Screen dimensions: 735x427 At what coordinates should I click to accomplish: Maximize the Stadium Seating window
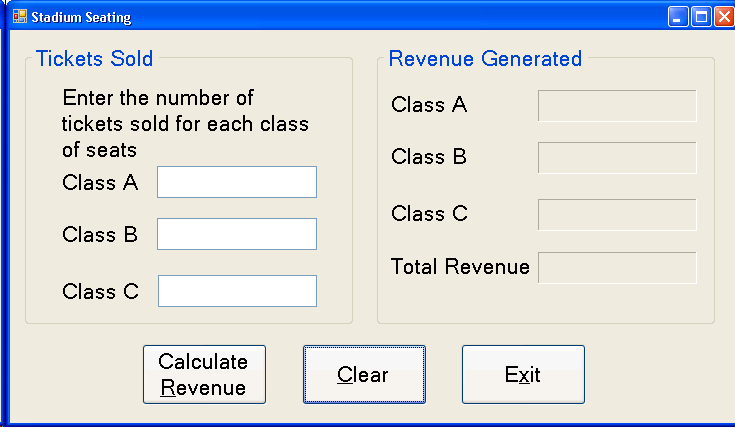[x=701, y=17]
